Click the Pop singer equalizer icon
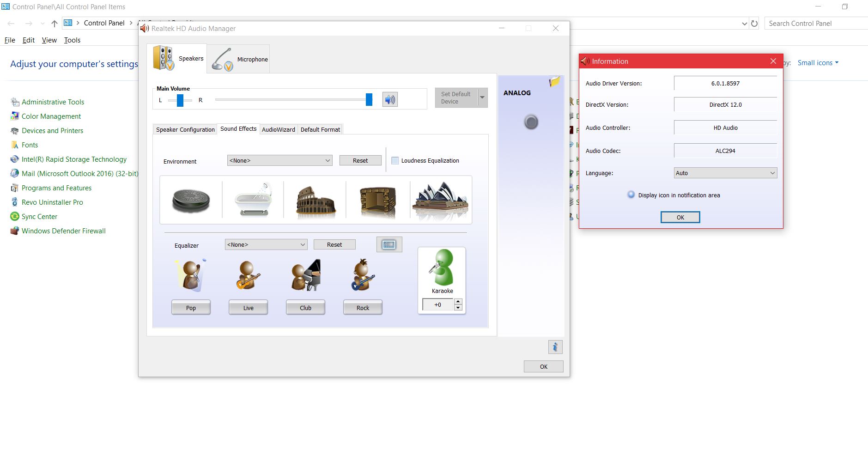 tap(191, 275)
